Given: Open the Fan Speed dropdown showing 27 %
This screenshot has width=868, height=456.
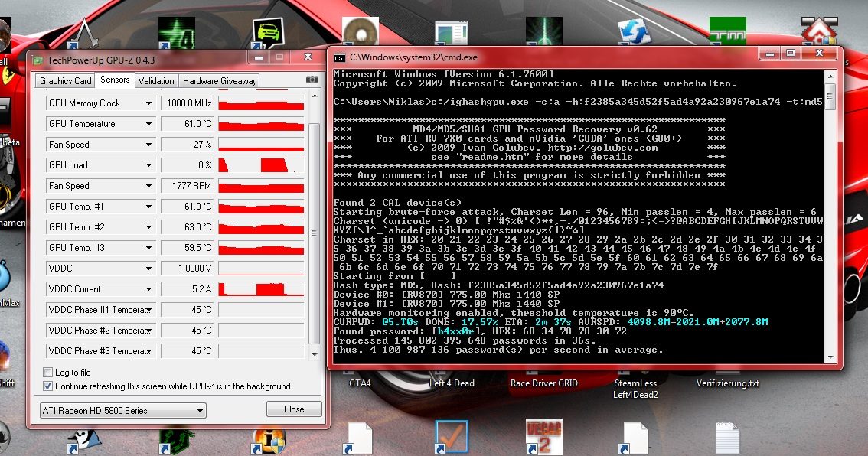Looking at the screenshot, I should pyautogui.click(x=148, y=145).
